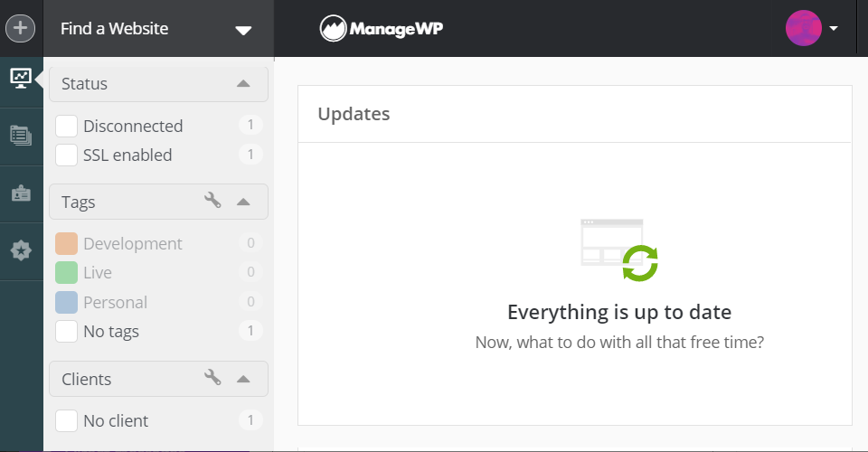Click the ManageWP logo

(x=382, y=29)
